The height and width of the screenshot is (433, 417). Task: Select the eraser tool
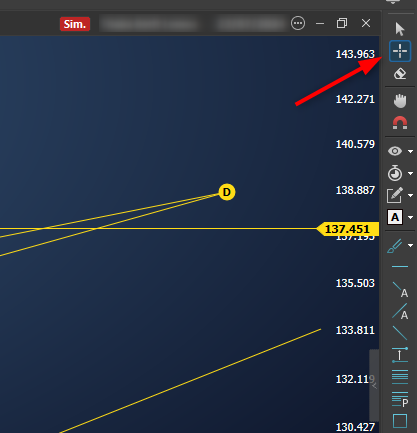tap(400, 74)
